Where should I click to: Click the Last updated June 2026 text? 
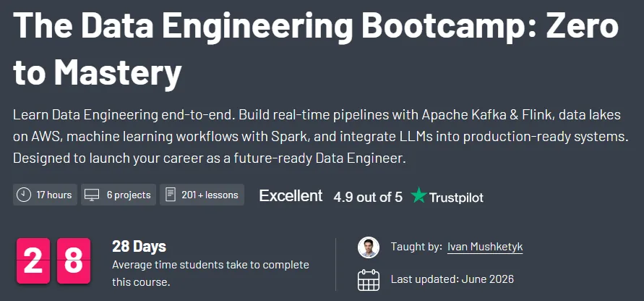pos(452,279)
